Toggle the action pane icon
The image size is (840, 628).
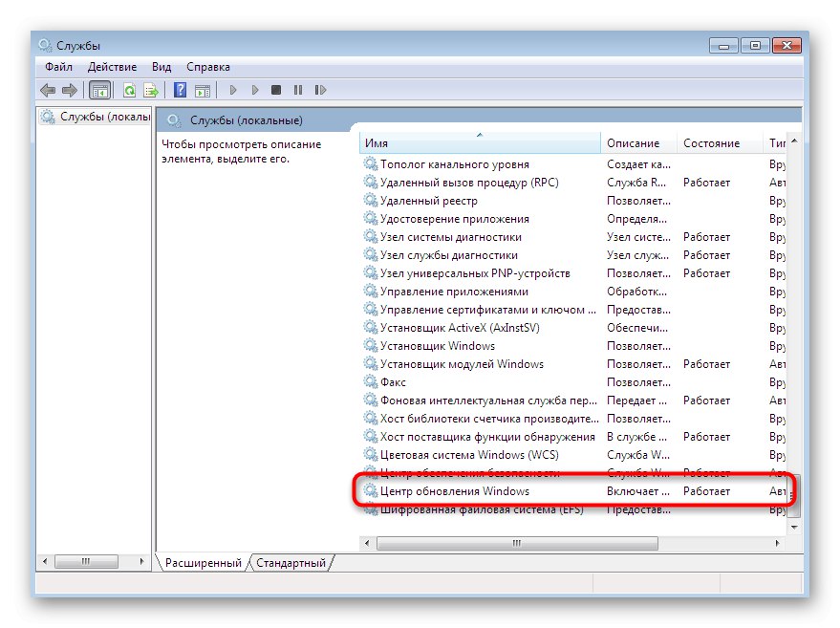202,90
